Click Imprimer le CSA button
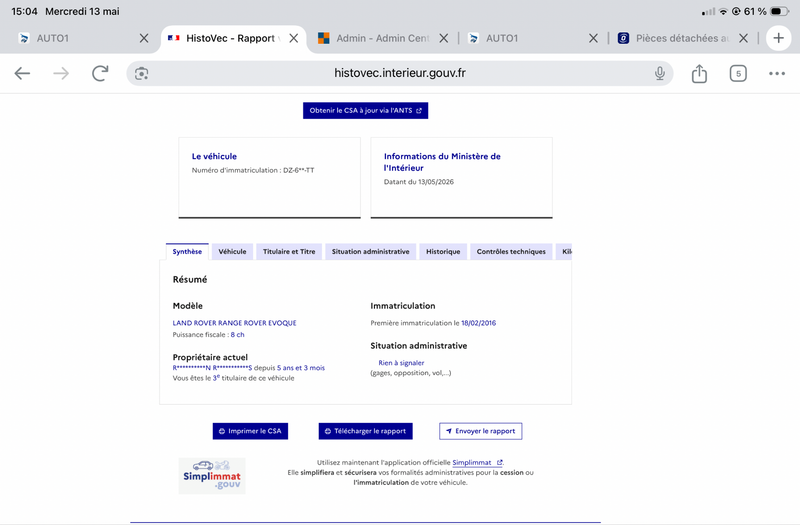Viewport: 800px width, 525px height. [x=250, y=431]
